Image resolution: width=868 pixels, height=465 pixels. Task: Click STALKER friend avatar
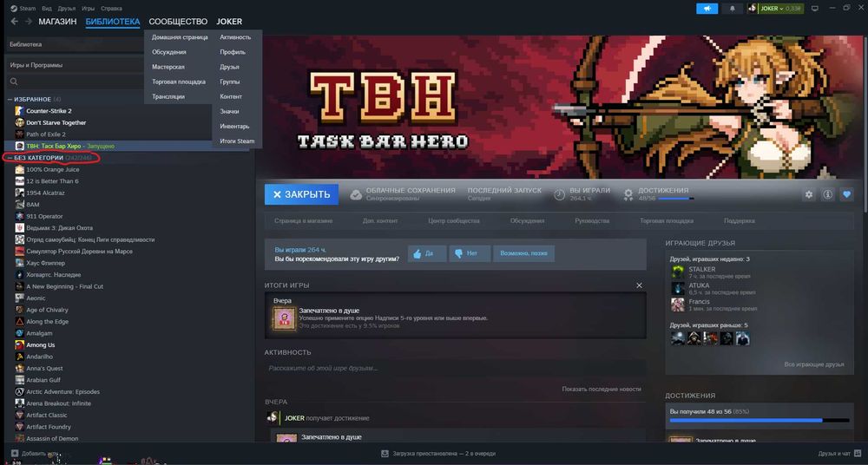click(678, 272)
